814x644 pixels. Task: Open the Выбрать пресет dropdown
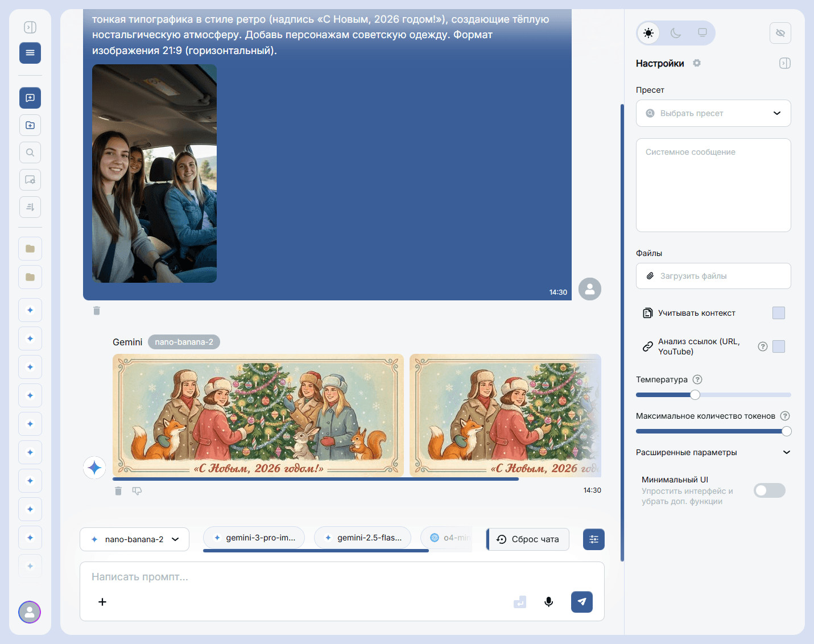pyautogui.click(x=713, y=113)
